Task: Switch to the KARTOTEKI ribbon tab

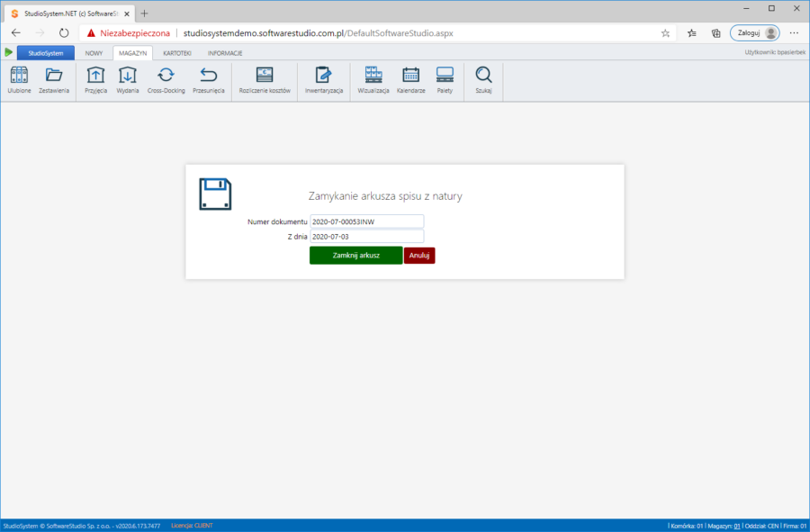Action: click(177, 53)
